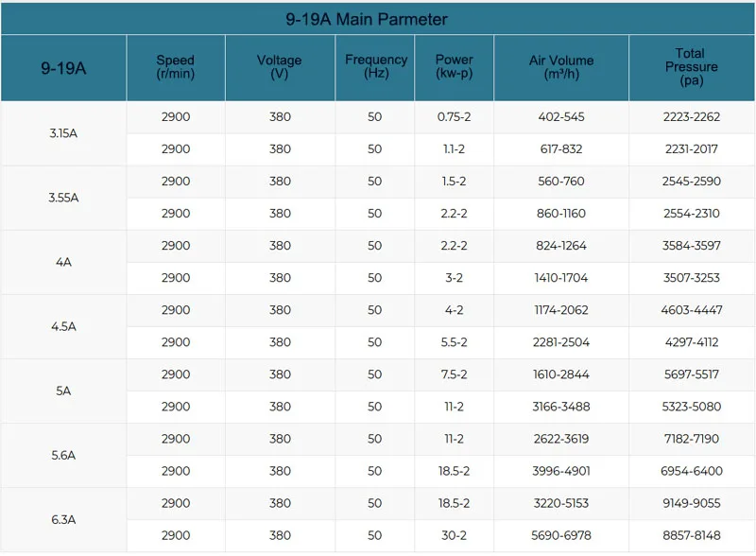Select the 30-2 power value cell
This screenshot has height=556, width=756.
coord(454,536)
